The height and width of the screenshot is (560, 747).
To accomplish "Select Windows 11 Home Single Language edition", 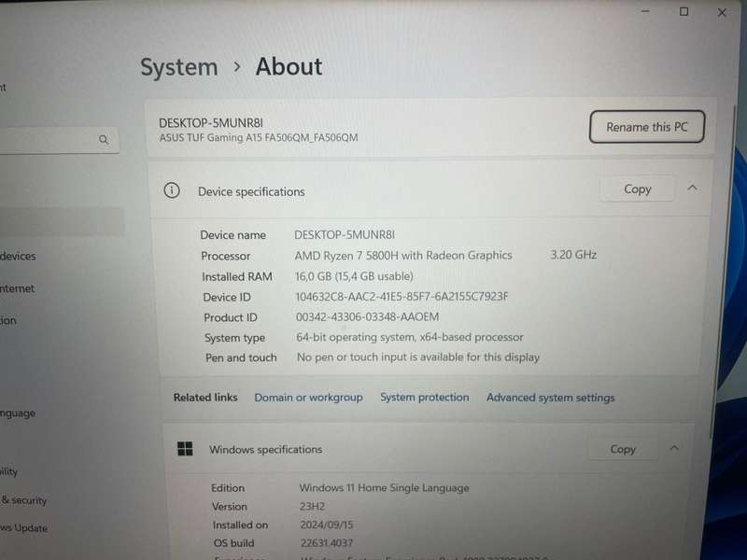I will (x=384, y=487).
